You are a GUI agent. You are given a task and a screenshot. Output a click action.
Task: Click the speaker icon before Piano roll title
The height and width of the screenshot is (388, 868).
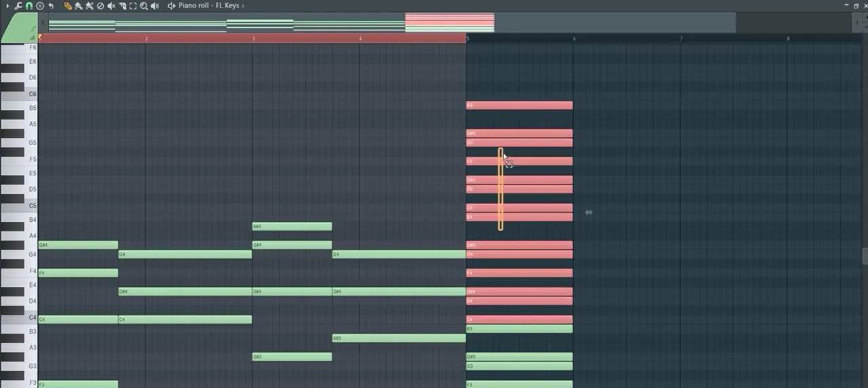pyautogui.click(x=172, y=5)
